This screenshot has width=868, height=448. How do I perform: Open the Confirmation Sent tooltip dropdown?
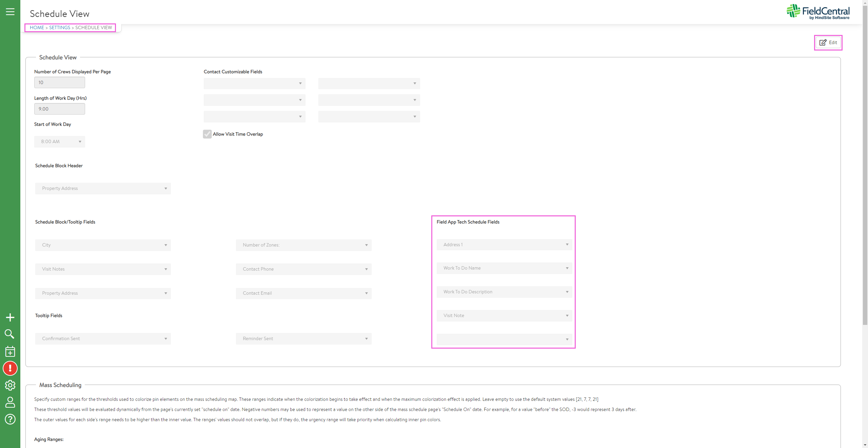coord(103,339)
